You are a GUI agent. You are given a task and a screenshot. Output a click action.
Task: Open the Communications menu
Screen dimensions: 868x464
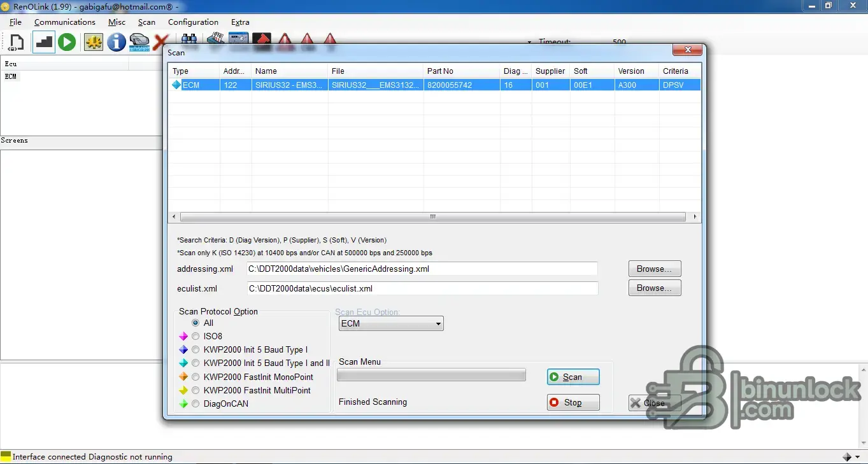coord(65,22)
